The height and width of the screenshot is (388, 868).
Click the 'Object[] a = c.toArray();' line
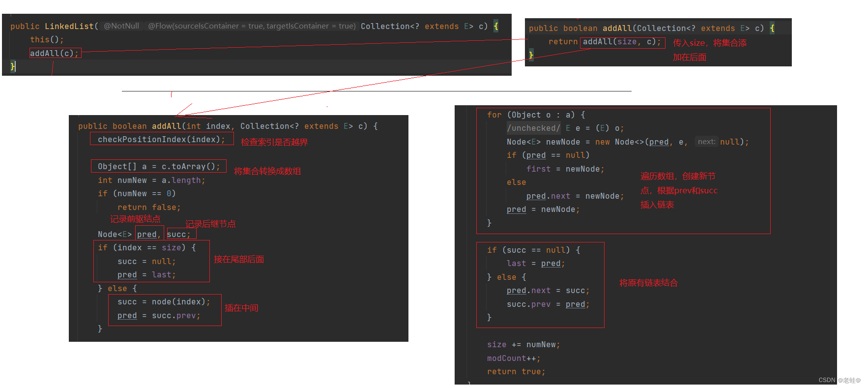[159, 166]
